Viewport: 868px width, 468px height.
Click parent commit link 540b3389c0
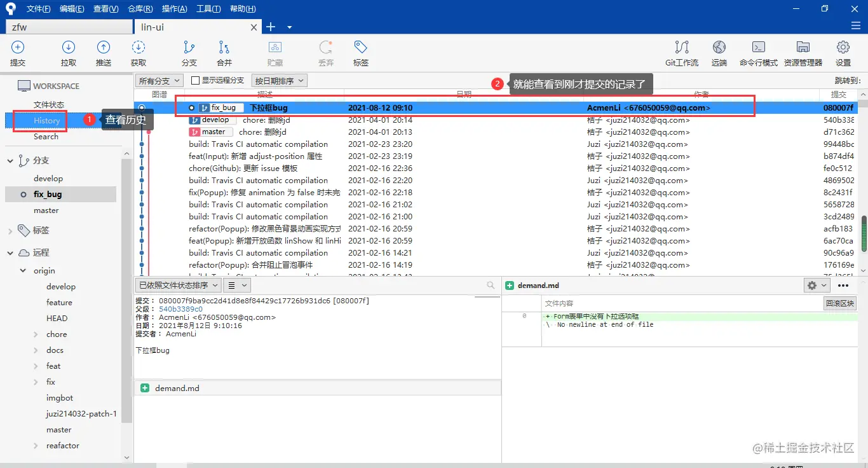180,309
